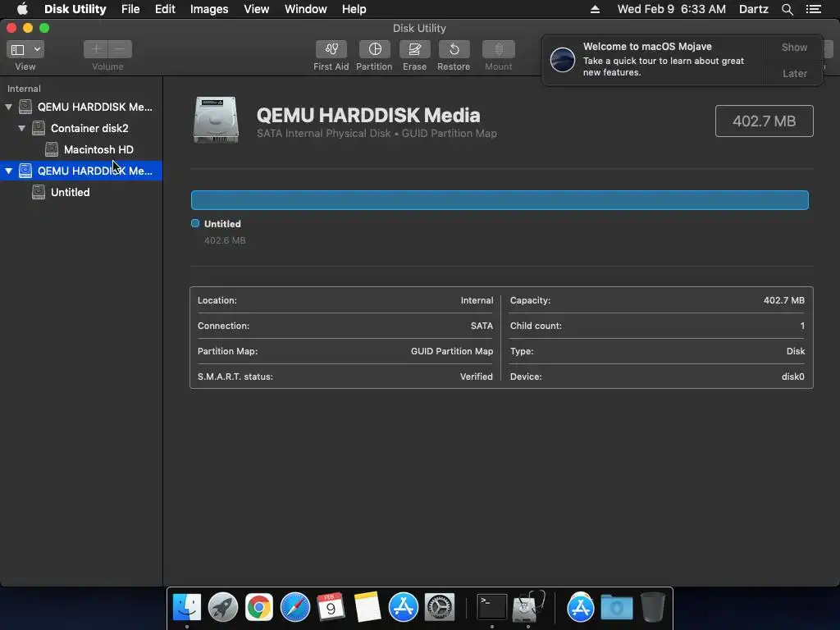Select Untitled volume in sidebar

coord(71,192)
